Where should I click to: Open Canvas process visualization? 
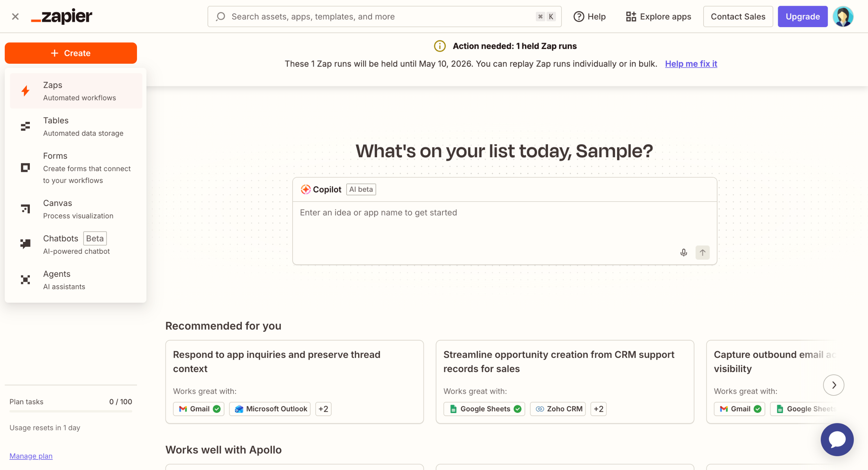point(76,209)
